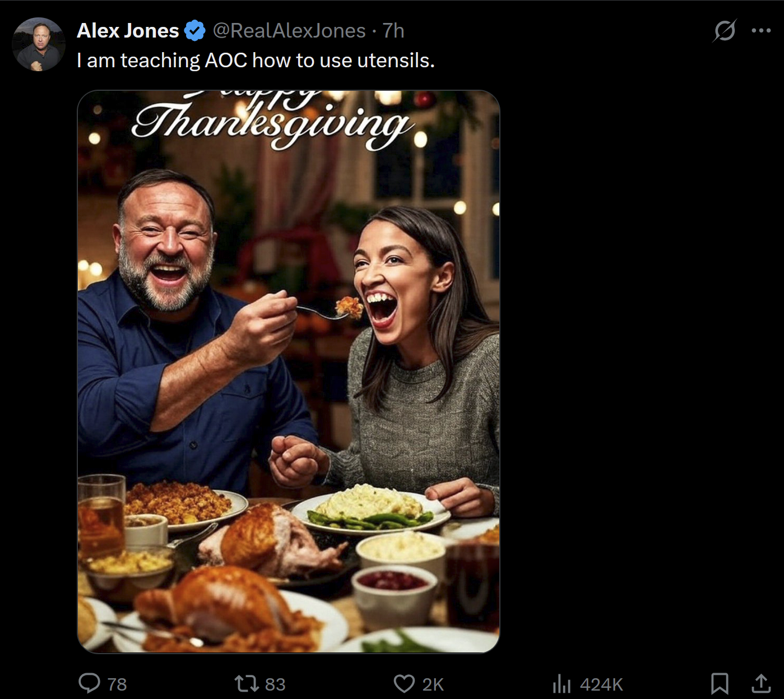Click the 78 replies count
784x699 pixels.
coord(117,684)
